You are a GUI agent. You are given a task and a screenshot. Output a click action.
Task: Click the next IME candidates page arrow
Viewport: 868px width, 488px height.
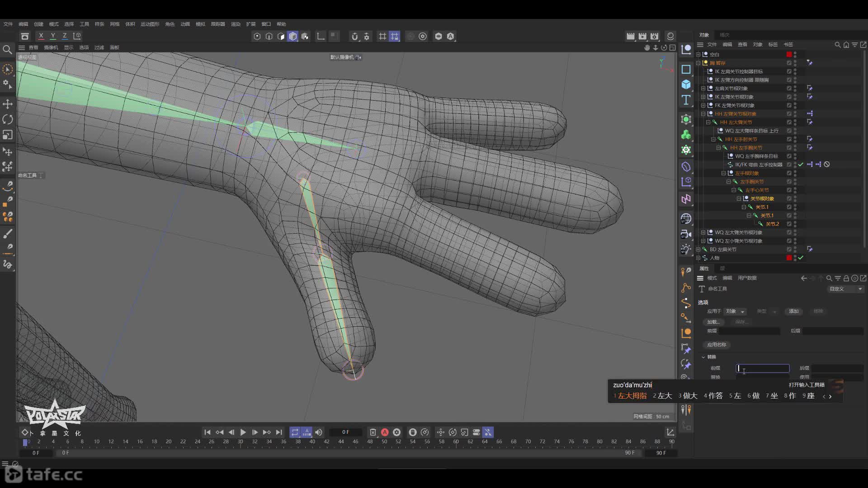[x=830, y=396]
